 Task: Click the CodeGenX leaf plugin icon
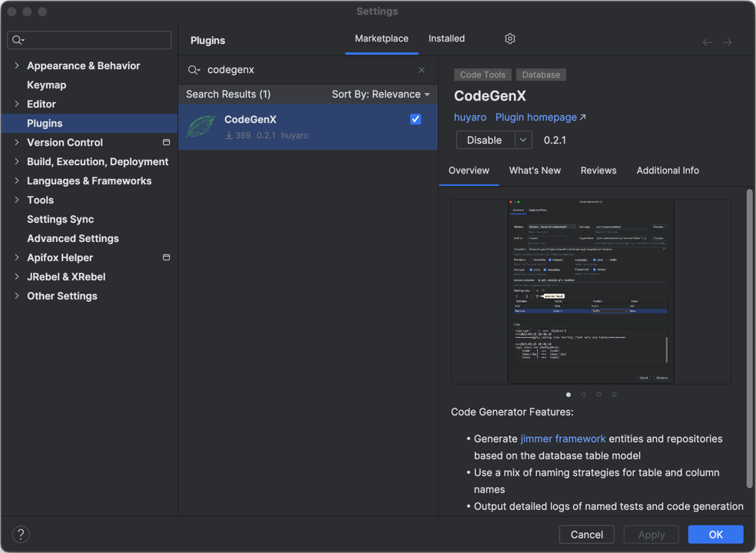pos(201,126)
